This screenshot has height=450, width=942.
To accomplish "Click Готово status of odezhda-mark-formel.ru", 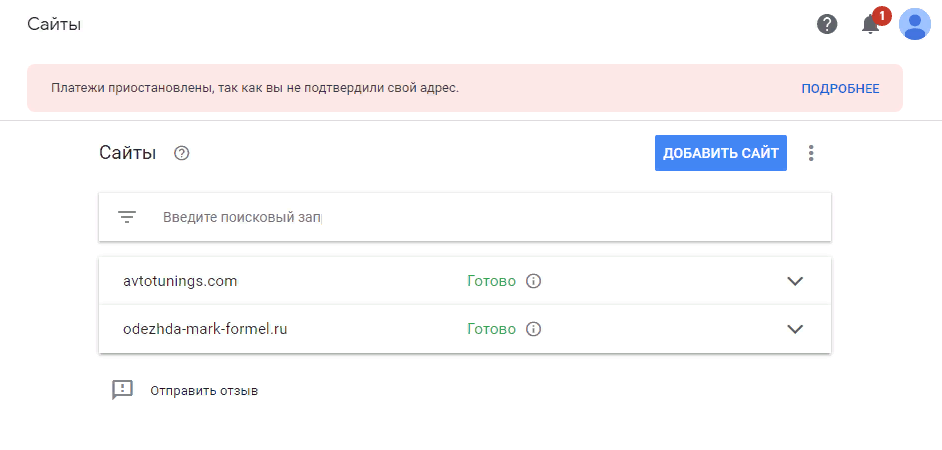I will pyautogui.click(x=491, y=329).
